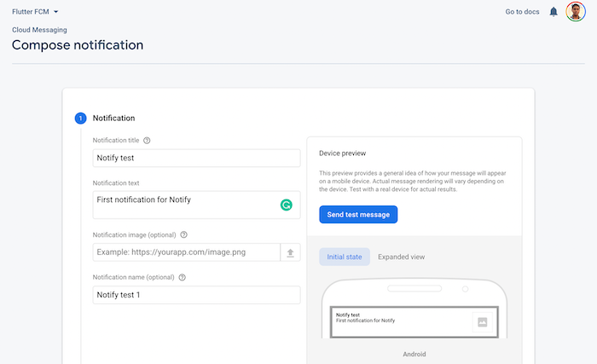Click the notification preview card on phone
This screenshot has width=597, height=364.
(x=401, y=321)
